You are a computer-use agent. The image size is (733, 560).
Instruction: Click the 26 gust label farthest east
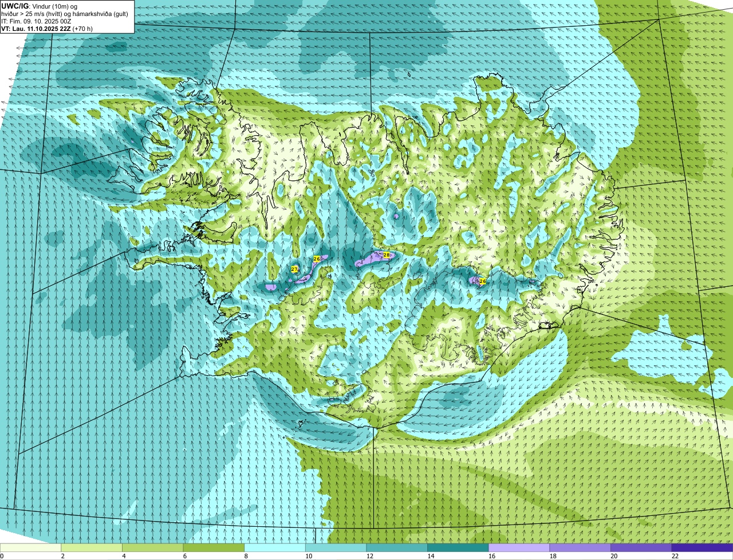click(483, 281)
